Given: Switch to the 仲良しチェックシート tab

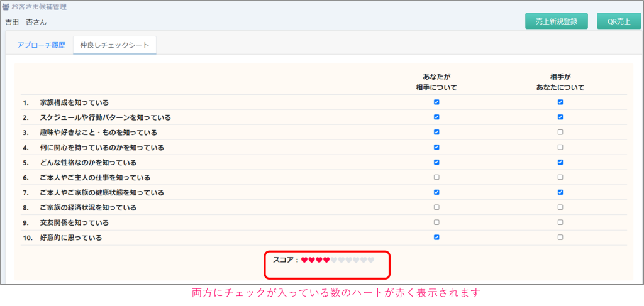Looking at the screenshot, I should (114, 45).
